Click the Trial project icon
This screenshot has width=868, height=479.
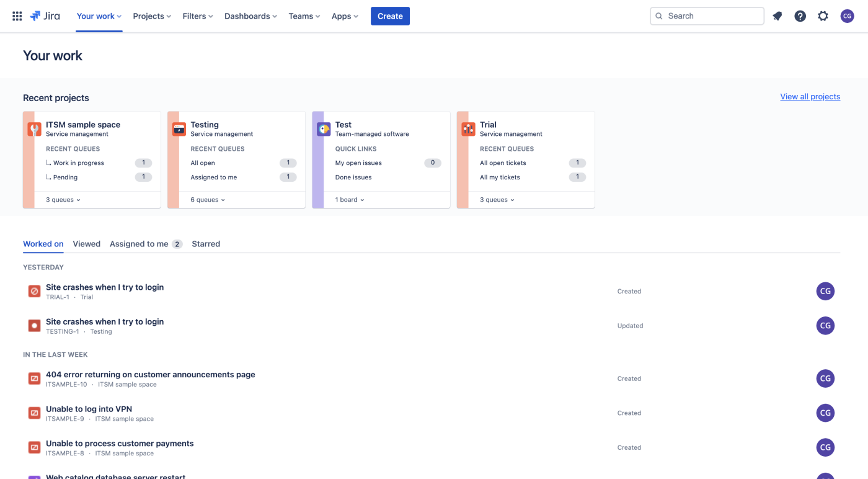click(469, 129)
